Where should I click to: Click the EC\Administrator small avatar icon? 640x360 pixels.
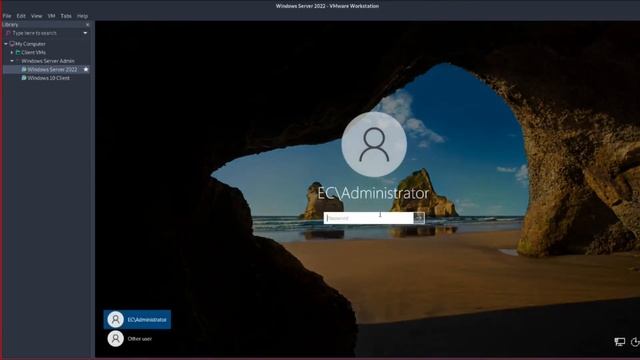(116, 319)
